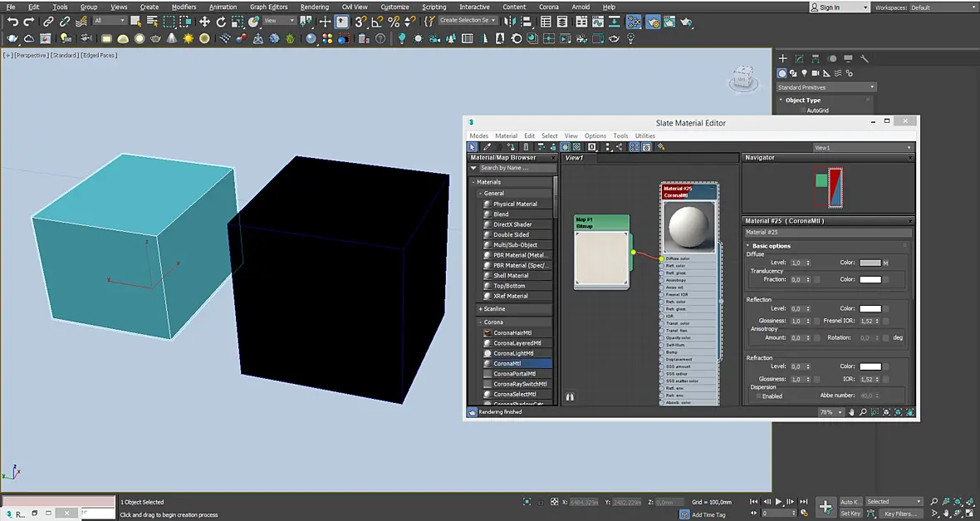Click the Reflection color white swatch
The image size is (980, 521).
(x=870, y=308)
